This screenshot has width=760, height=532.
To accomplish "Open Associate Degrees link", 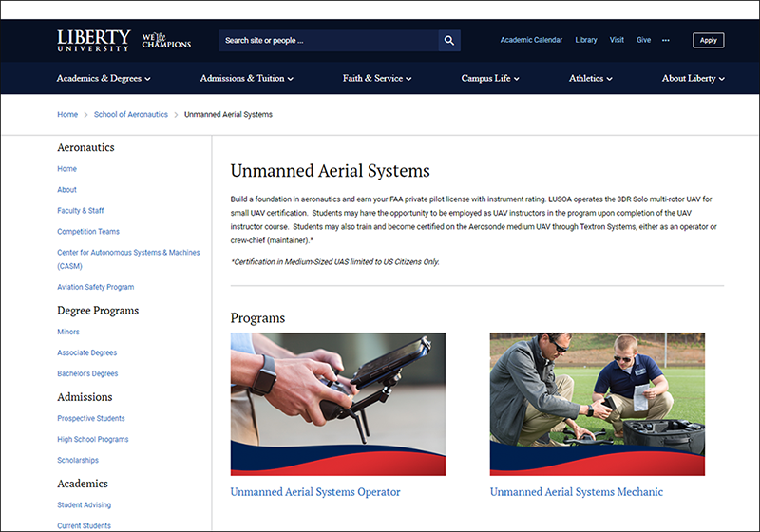I will tap(87, 352).
